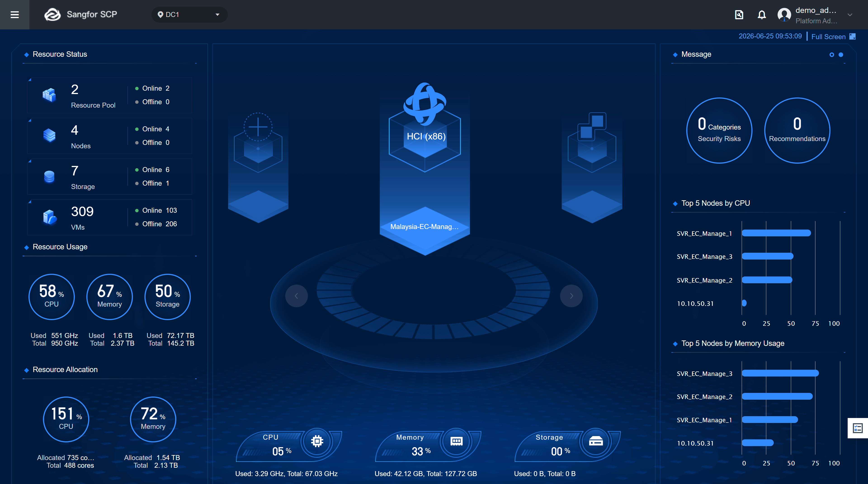Click the 151% CPU allocation gauge
Screen dimensions: 868x484
pos(66,419)
